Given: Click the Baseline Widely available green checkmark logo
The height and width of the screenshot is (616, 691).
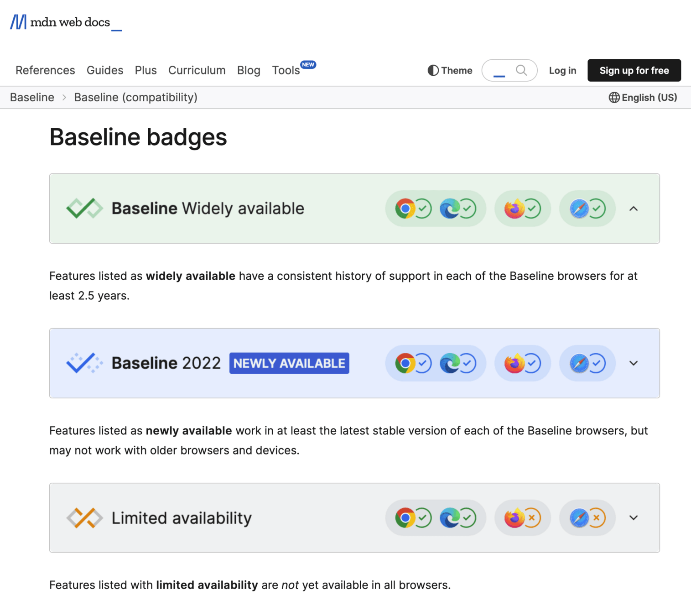Looking at the screenshot, I should pos(84,209).
